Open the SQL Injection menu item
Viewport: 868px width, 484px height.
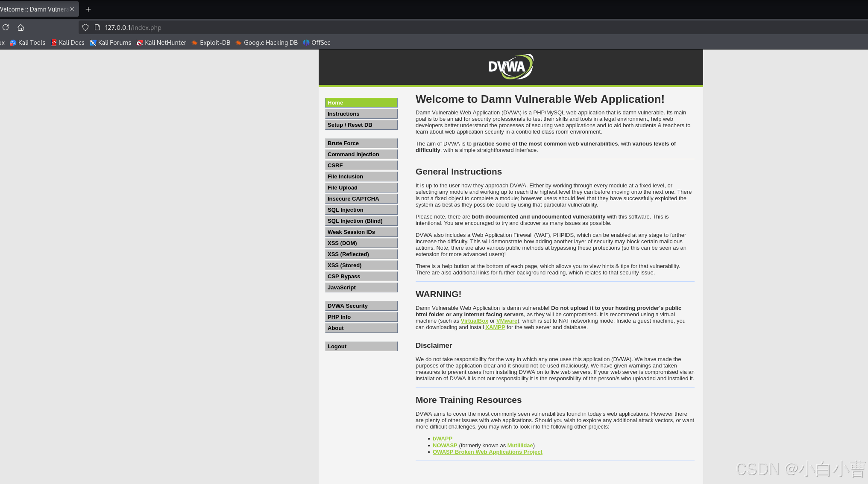tap(361, 210)
